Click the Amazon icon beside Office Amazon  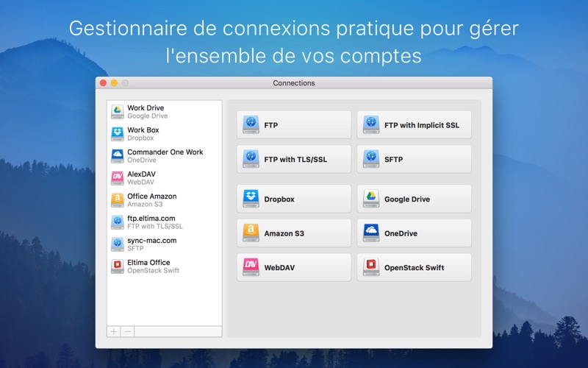(x=118, y=200)
